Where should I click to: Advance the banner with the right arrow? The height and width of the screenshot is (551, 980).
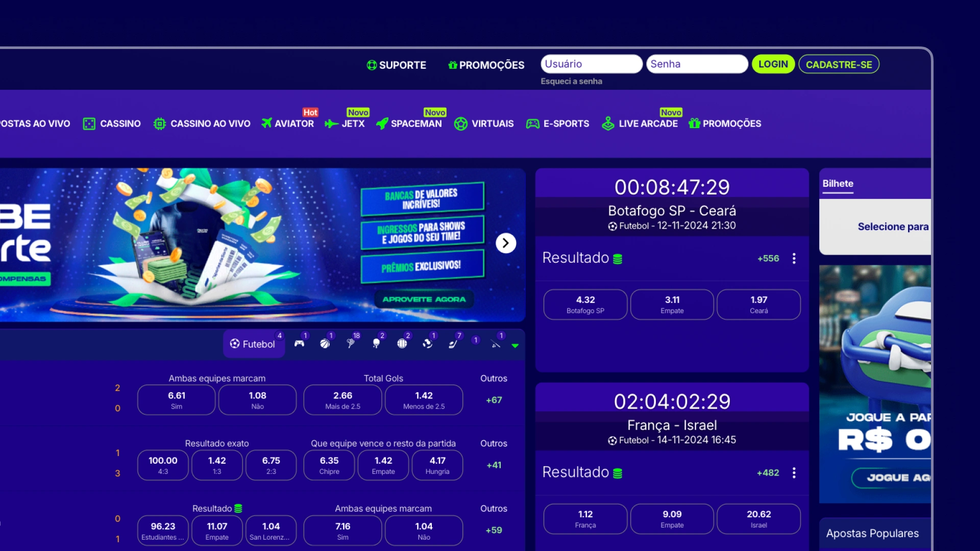pos(506,243)
